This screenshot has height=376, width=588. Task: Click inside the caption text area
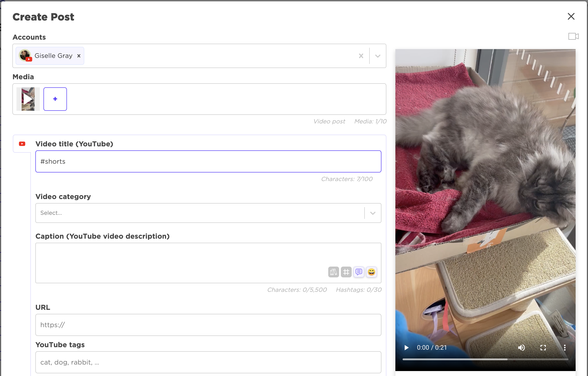[208, 263]
